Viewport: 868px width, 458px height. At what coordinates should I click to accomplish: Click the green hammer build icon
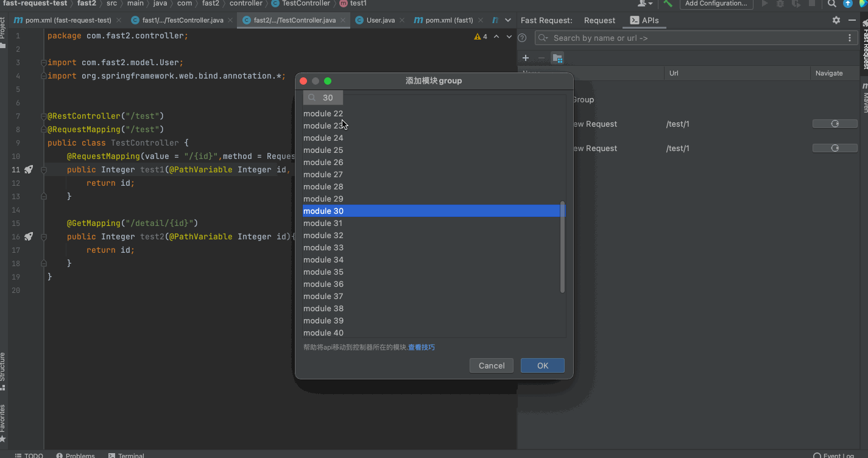coord(668,4)
